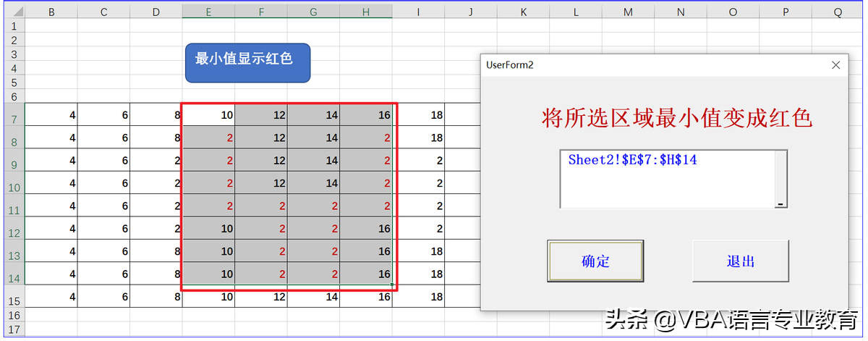Select column header B
The image size is (868, 341).
pos(51,12)
